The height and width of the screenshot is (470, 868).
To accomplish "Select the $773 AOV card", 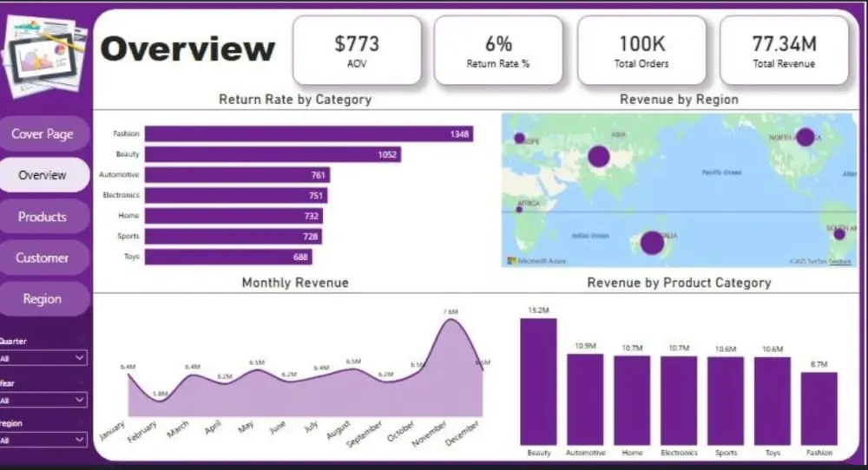I will 357,50.
